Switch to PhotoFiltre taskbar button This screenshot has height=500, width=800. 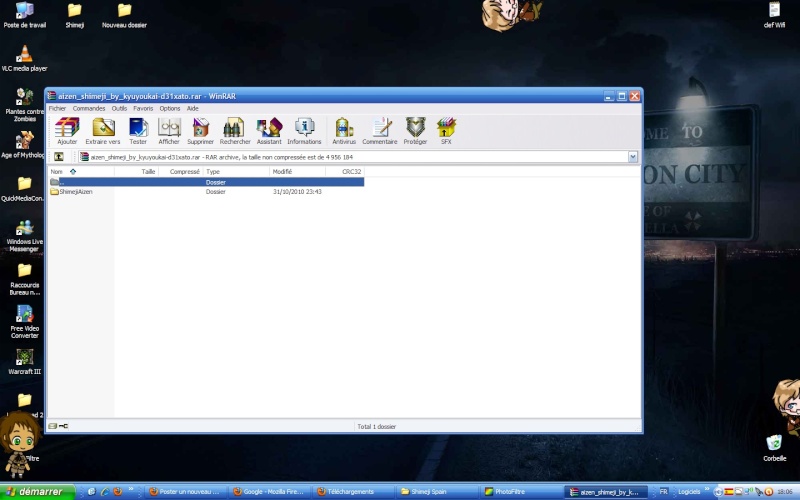521,492
